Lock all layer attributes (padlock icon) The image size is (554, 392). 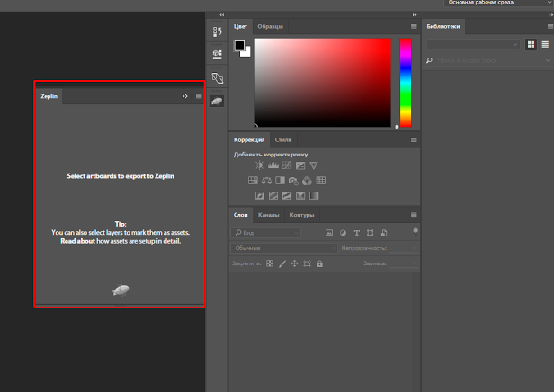[x=319, y=263]
